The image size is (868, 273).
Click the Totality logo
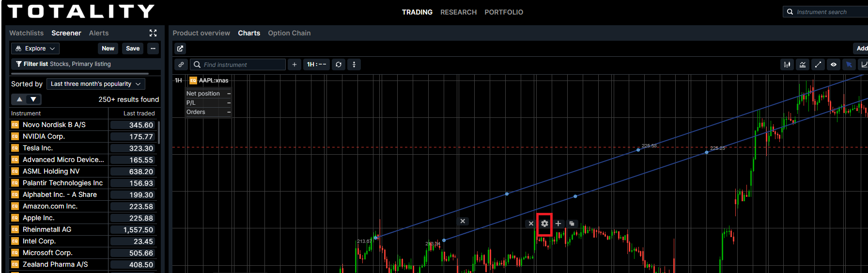pyautogui.click(x=81, y=12)
